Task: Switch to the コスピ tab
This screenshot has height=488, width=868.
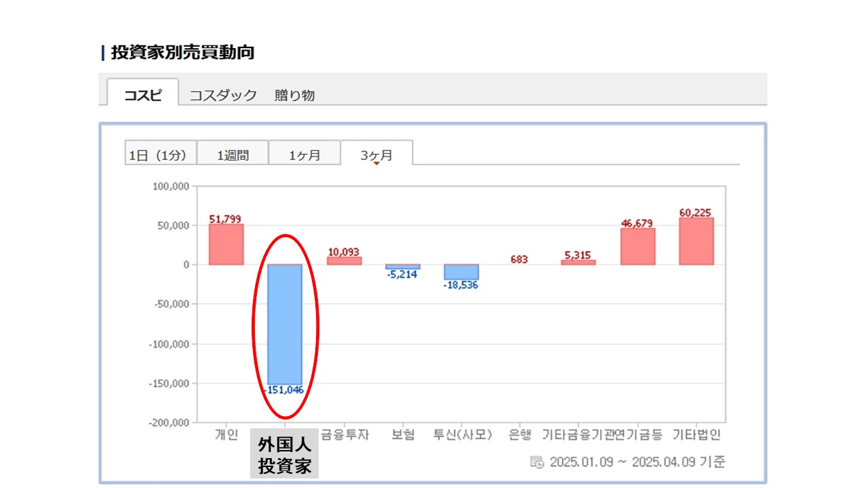Action: [143, 95]
